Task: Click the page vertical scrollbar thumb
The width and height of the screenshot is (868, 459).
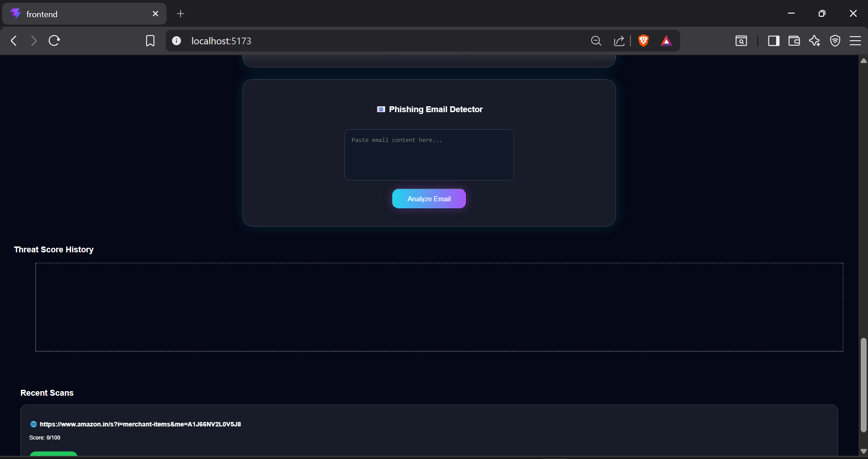Action: coord(863,385)
